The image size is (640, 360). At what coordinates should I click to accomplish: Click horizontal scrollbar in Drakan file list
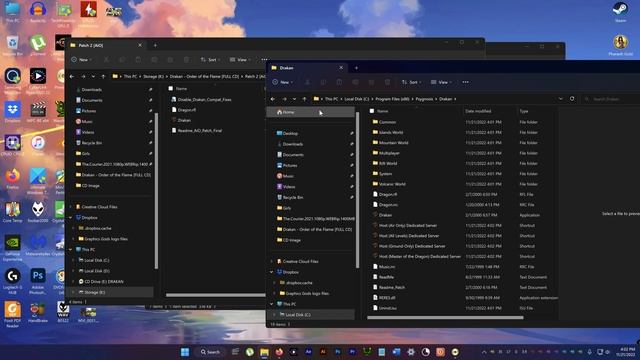click(x=445, y=317)
